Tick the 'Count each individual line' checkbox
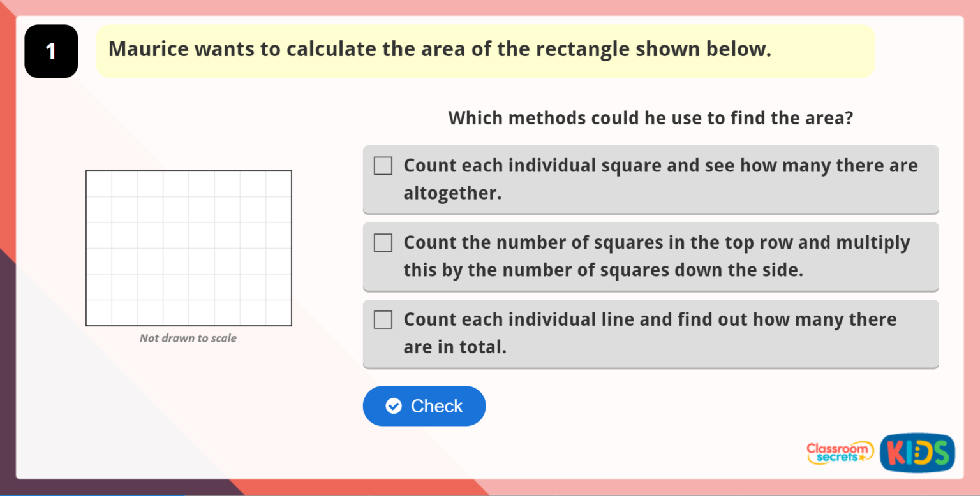This screenshot has height=496, width=980. [x=383, y=320]
